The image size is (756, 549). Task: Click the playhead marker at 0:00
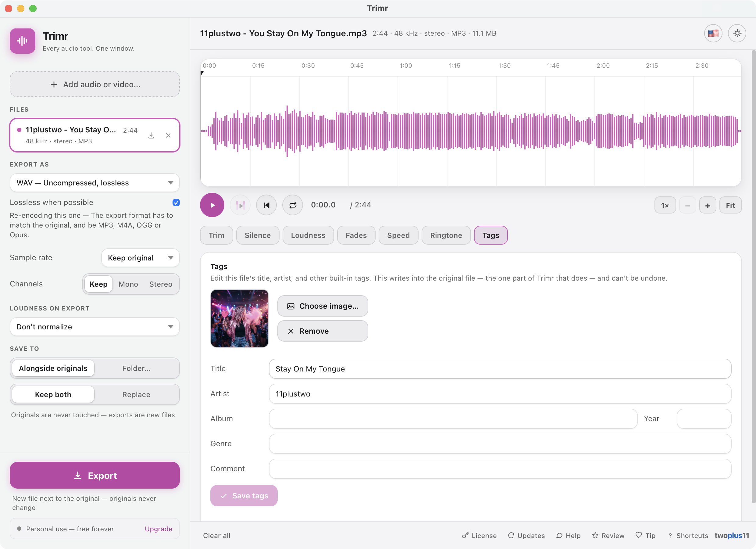click(x=202, y=74)
